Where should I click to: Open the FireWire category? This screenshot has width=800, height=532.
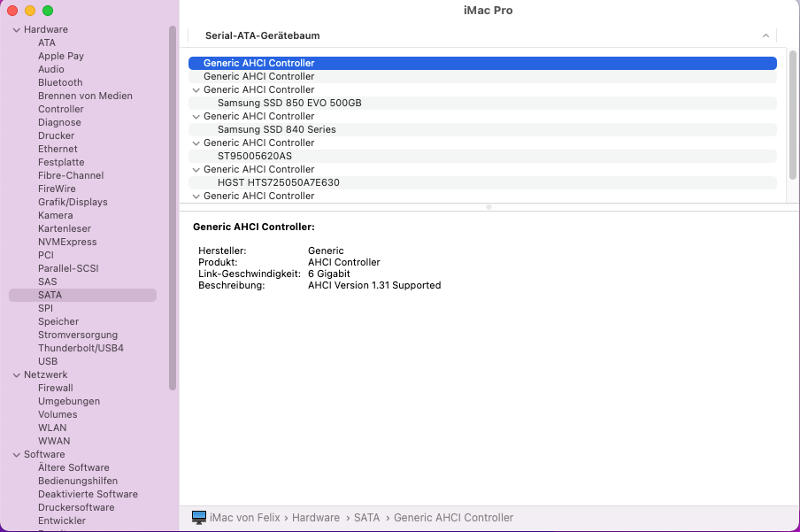[x=57, y=189]
